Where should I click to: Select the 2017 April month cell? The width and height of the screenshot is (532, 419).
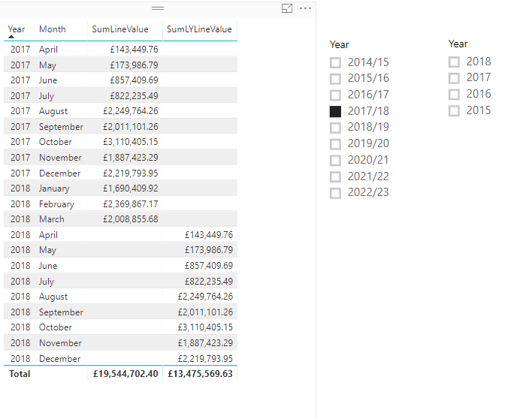coord(48,49)
